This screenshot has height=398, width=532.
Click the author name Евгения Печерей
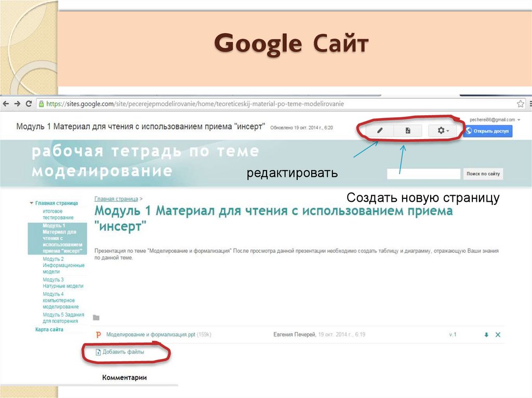(295, 335)
